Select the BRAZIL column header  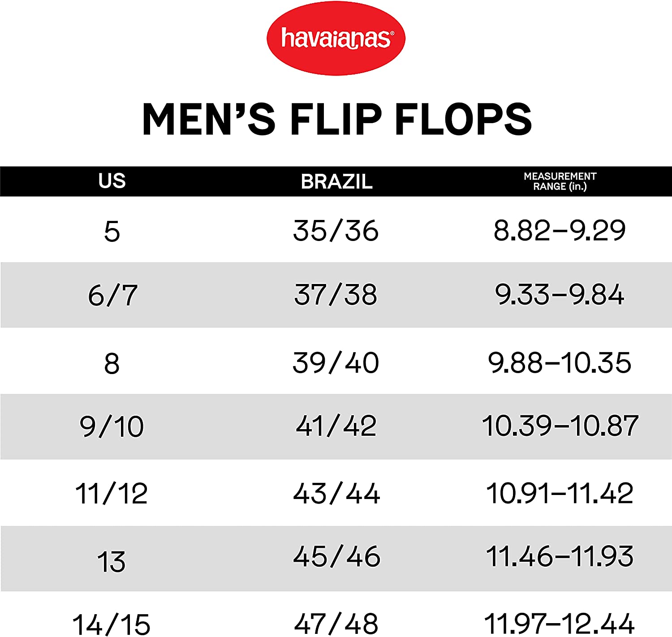coord(336,181)
